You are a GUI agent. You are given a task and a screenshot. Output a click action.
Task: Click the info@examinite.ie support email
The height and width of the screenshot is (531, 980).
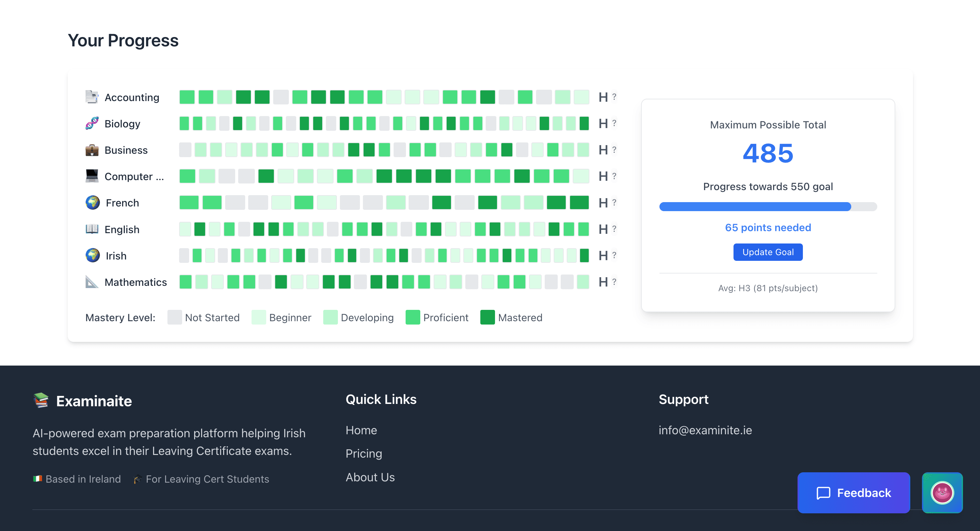705,430
